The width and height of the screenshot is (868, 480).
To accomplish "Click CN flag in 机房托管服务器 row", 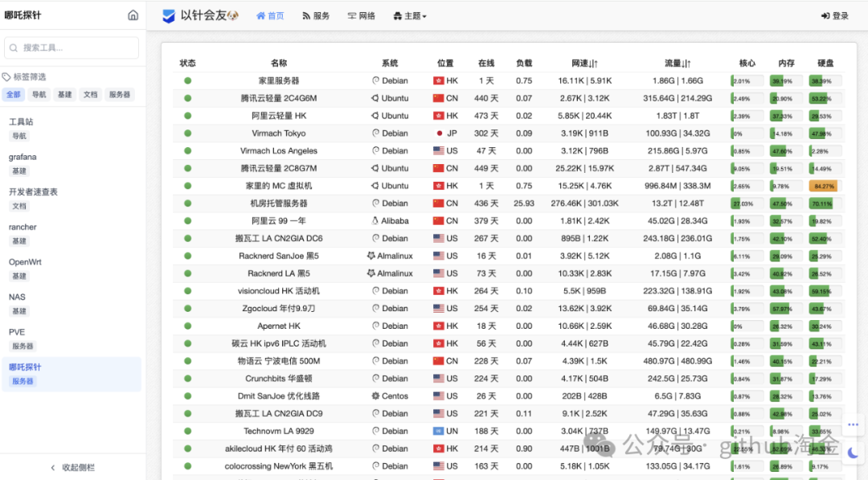I will coord(439,203).
